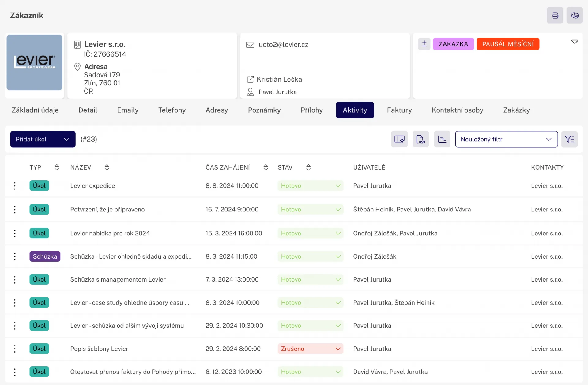Open the Kontaktní osoby tab
588x385 pixels.
(457, 110)
